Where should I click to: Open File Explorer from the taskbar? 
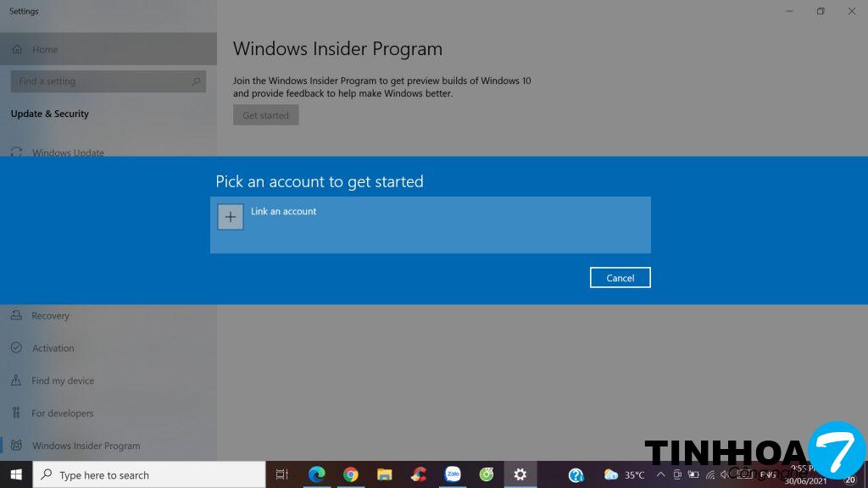pyautogui.click(x=385, y=474)
